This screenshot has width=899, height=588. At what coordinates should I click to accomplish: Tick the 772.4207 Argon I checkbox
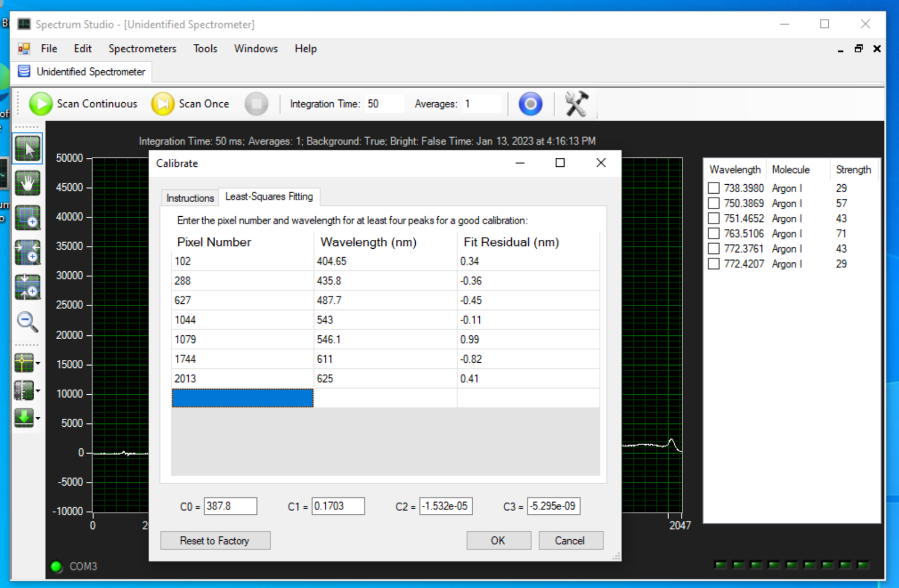714,264
